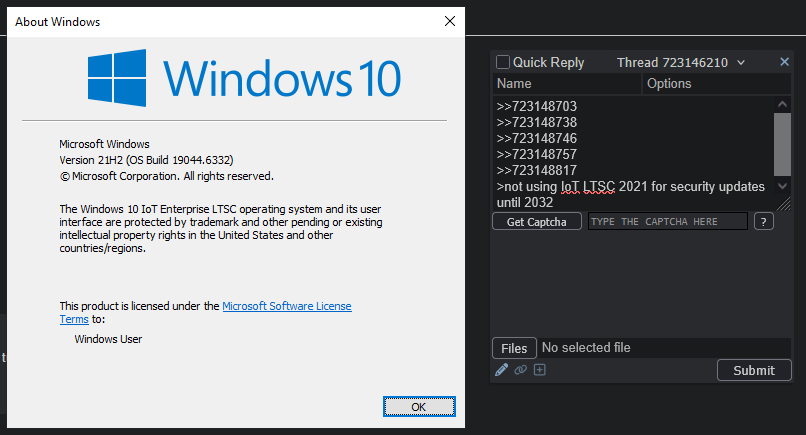
Task: Close the Quick Reply panel with X
Action: coord(784,62)
